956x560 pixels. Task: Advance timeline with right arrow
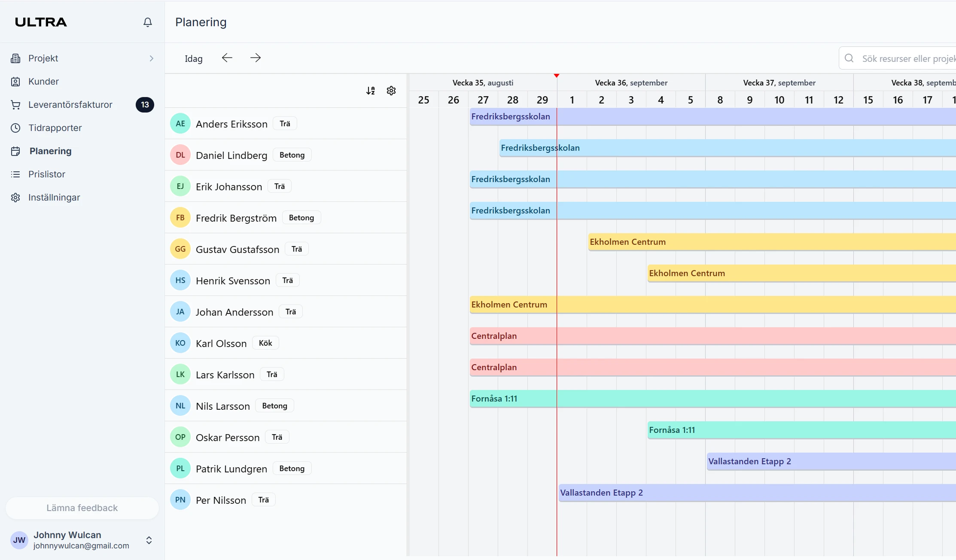click(256, 58)
